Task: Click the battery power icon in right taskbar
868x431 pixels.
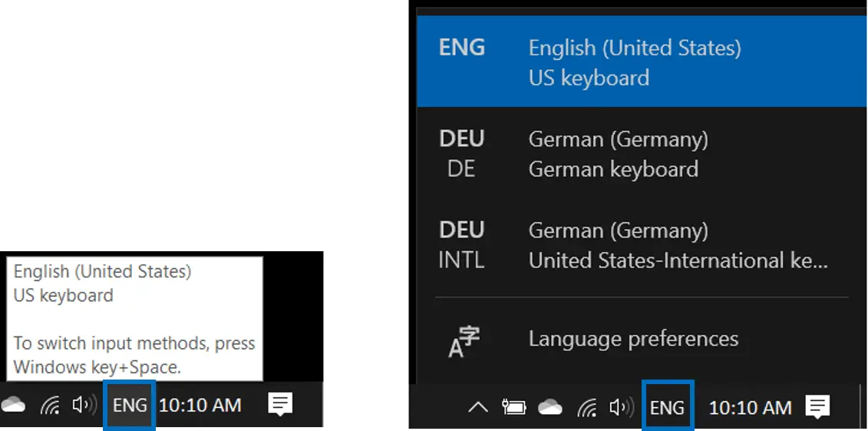Action: point(513,408)
